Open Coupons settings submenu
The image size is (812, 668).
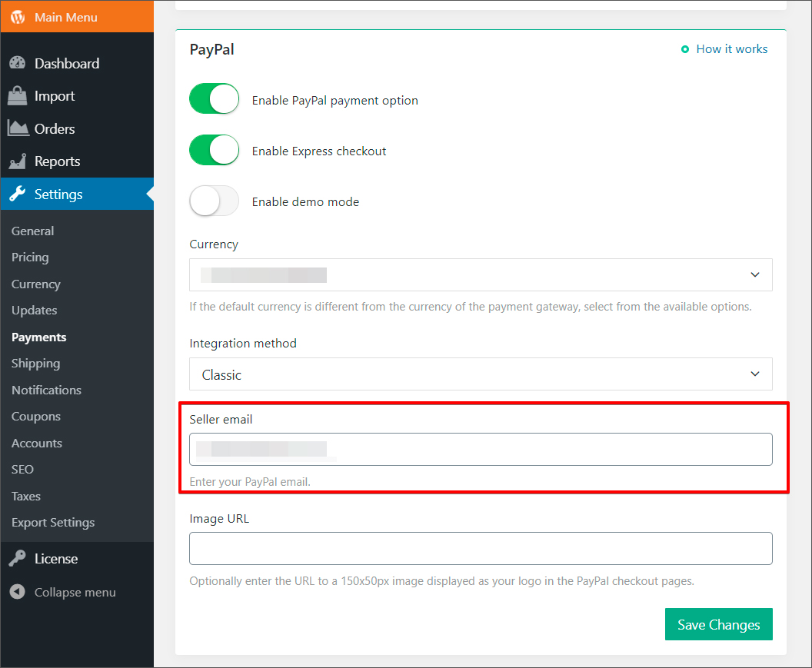[x=35, y=417]
